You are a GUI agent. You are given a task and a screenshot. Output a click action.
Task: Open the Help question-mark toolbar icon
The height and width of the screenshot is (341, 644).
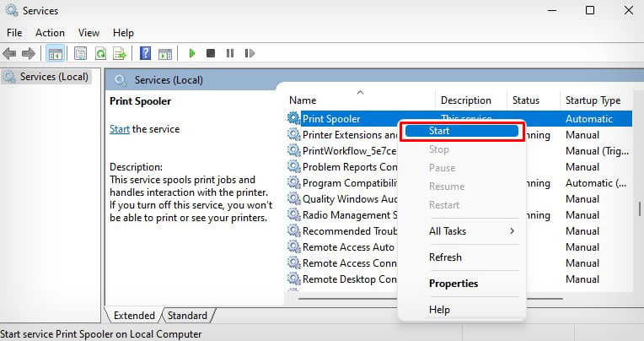coord(145,53)
